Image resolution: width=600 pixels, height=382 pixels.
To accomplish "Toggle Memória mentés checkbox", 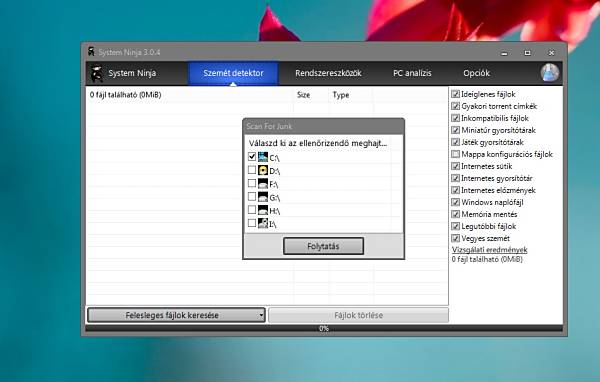I will 455,214.
